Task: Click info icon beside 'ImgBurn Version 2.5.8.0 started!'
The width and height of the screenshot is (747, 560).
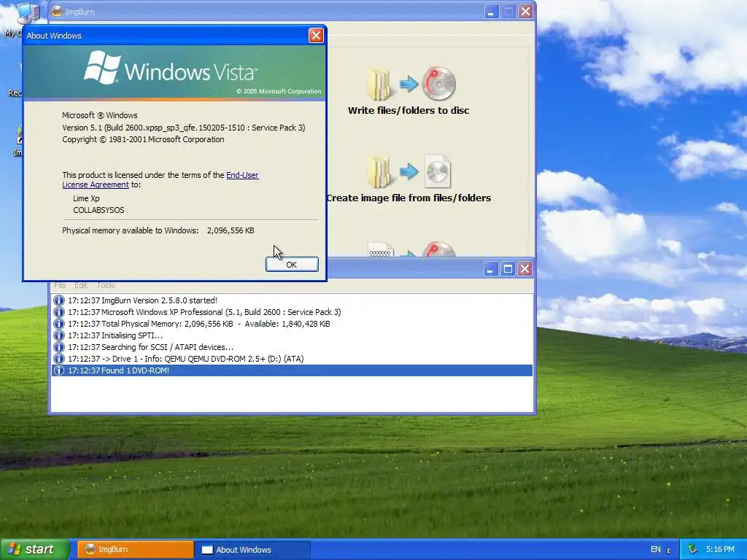Action: pyautogui.click(x=58, y=300)
